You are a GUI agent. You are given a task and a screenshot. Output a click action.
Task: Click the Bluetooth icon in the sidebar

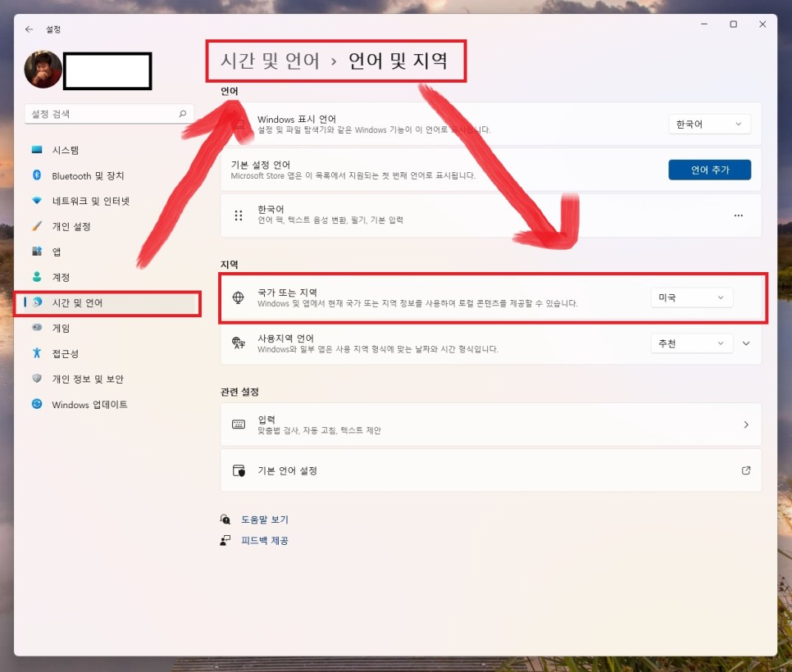[x=37, y=175]
